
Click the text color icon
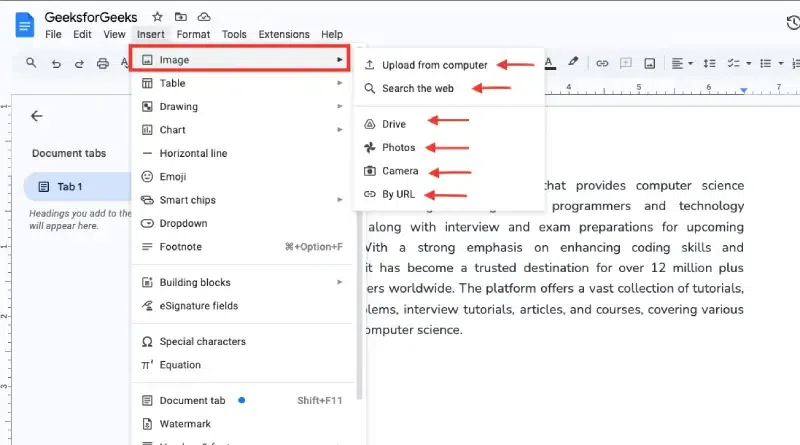(549, 63)
